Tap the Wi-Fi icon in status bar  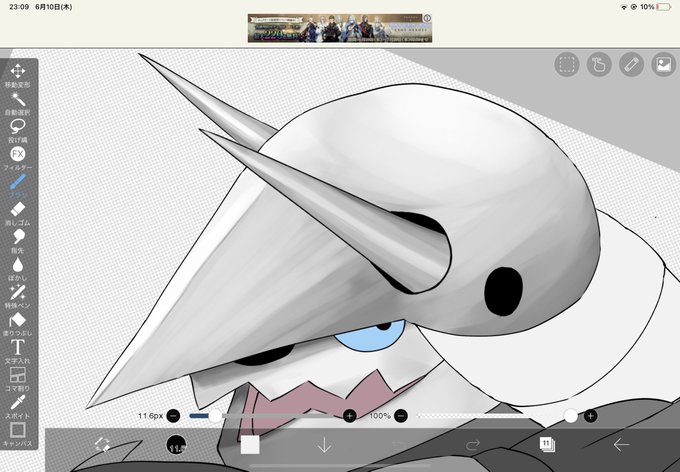pos(624,7)
